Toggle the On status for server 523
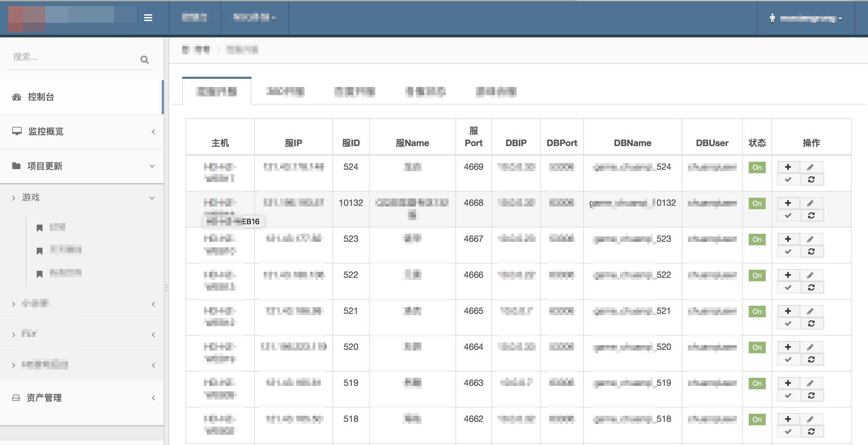The image size is (868, 445). (757, 239)
